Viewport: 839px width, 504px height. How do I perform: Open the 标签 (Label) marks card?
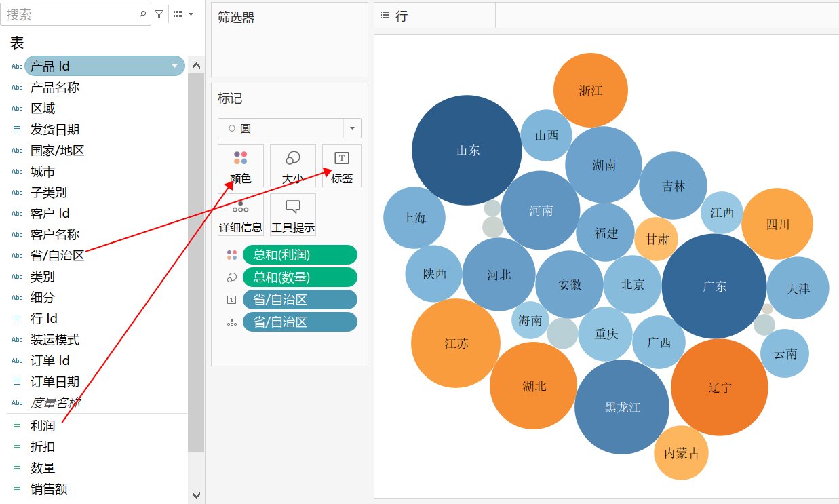click(x=342, y=166)
